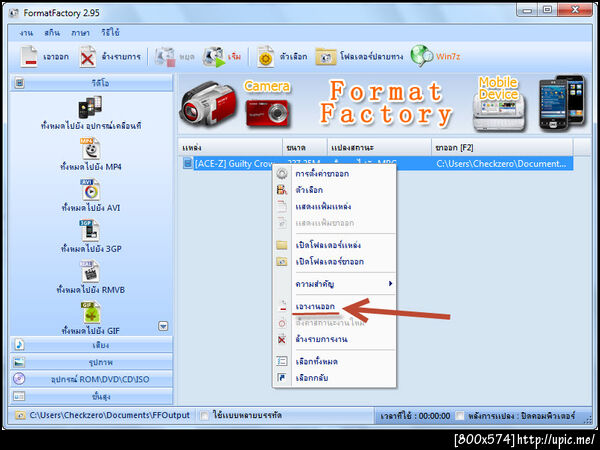Select All to GIF conversion icon
Screen dimensions: 600x450
[x=90, y=312]
